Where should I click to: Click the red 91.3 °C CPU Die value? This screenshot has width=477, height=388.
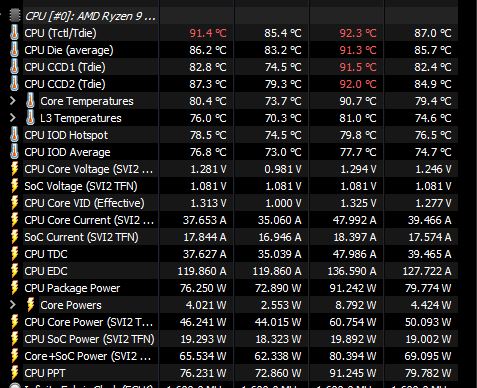pos(358,50)
